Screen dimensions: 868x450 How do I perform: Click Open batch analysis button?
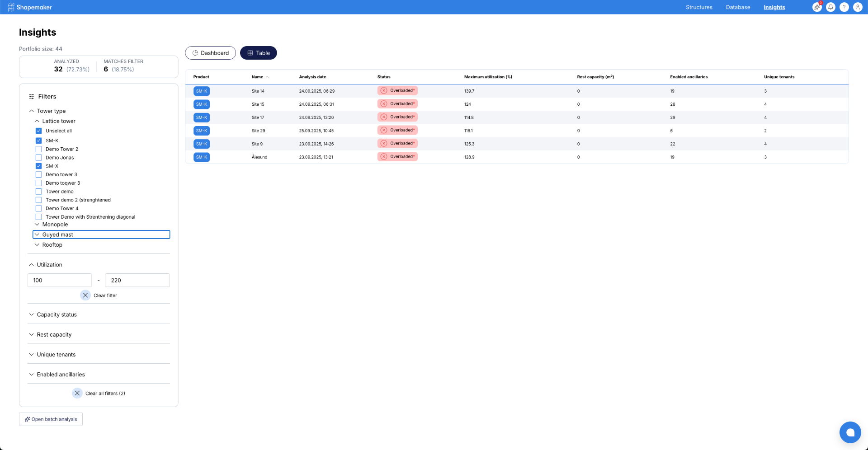[x=51, y=419]
